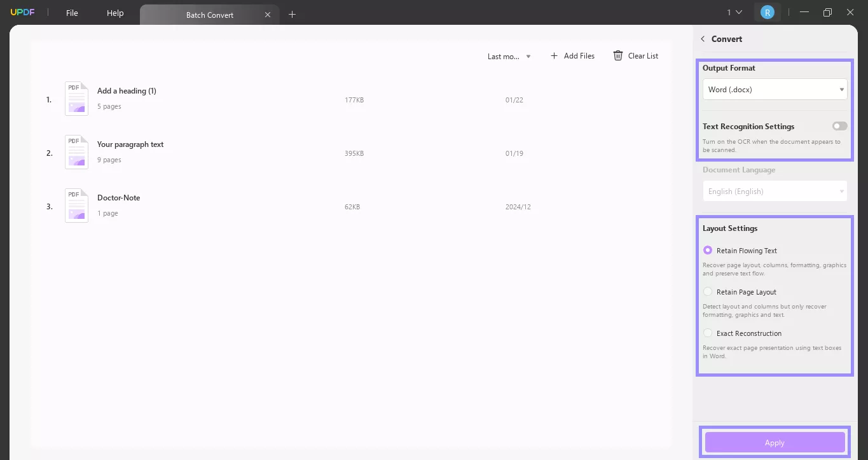Click the PDF icon for Doctor-Note
Screen dimensions: 868x460
pos(76,205)
